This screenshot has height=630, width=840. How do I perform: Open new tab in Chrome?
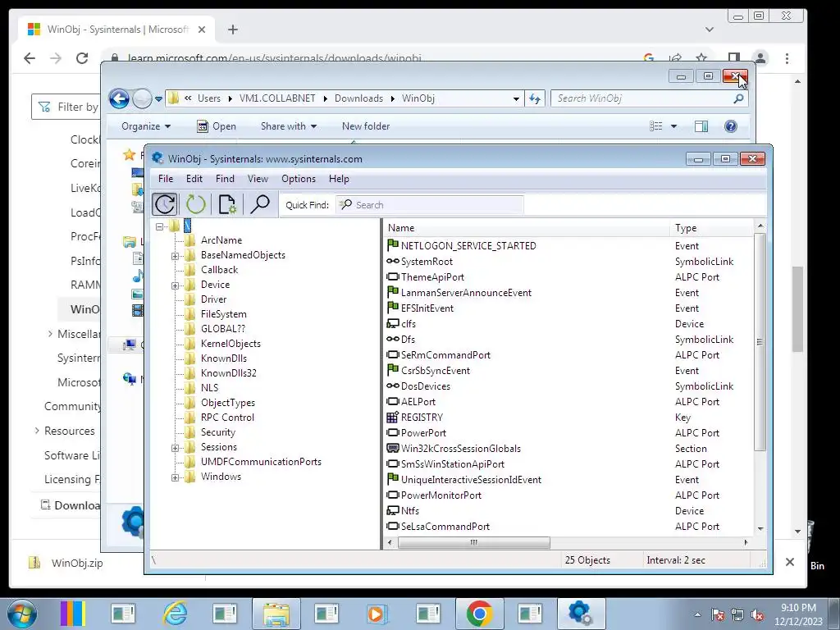click(232, 30)
